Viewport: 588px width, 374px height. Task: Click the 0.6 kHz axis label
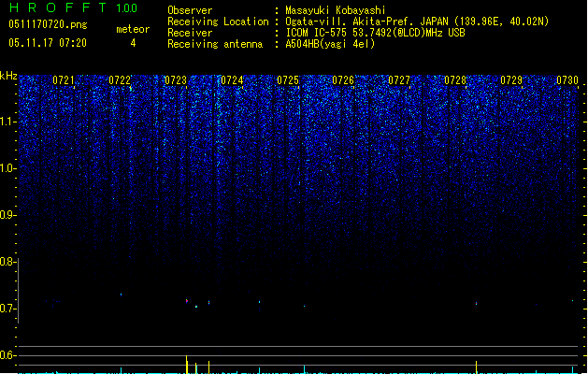click(7, 355)
